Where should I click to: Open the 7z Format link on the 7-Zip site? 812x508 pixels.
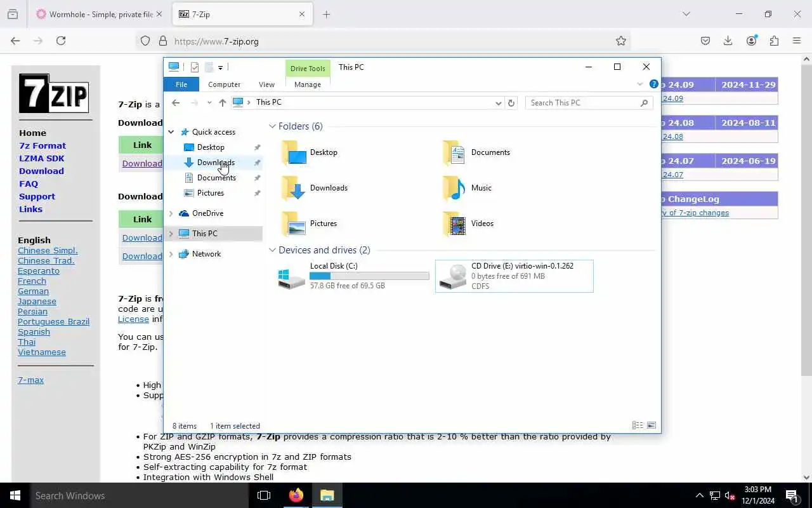click(x=43, y=145)
